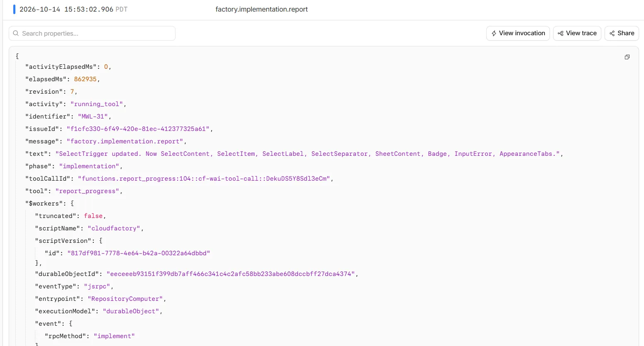Click the elapsedMs value 862935
The image size is (644, 346).
85,79
